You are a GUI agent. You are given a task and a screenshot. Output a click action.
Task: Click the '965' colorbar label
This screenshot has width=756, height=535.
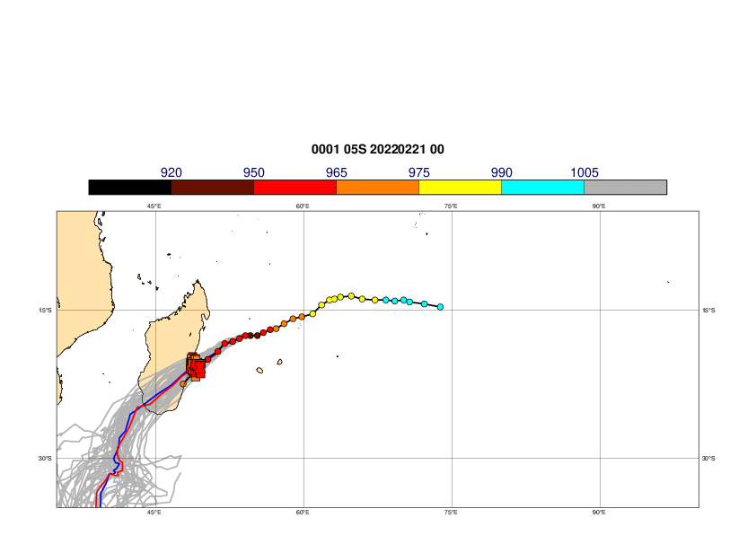tap(337, 172)
